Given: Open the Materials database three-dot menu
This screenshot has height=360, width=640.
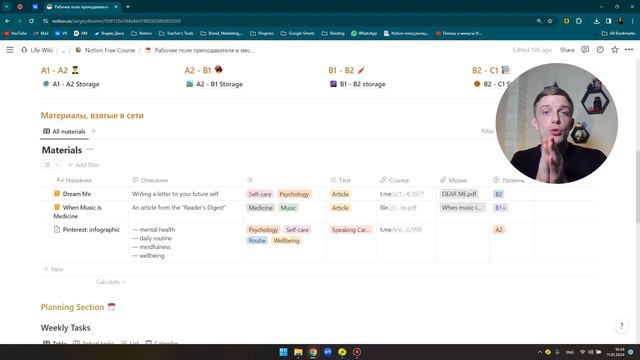Looking at the screenshot, I should [x=90, y=149].
